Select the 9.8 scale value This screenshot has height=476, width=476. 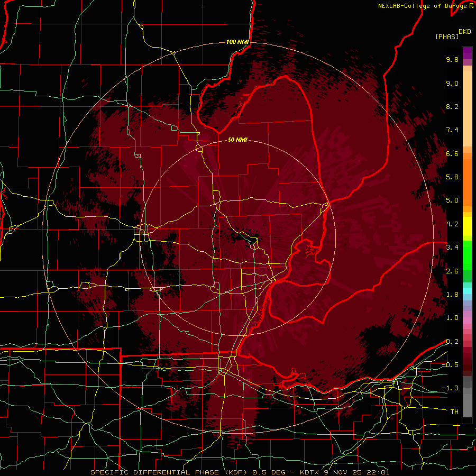coord(452,60)
